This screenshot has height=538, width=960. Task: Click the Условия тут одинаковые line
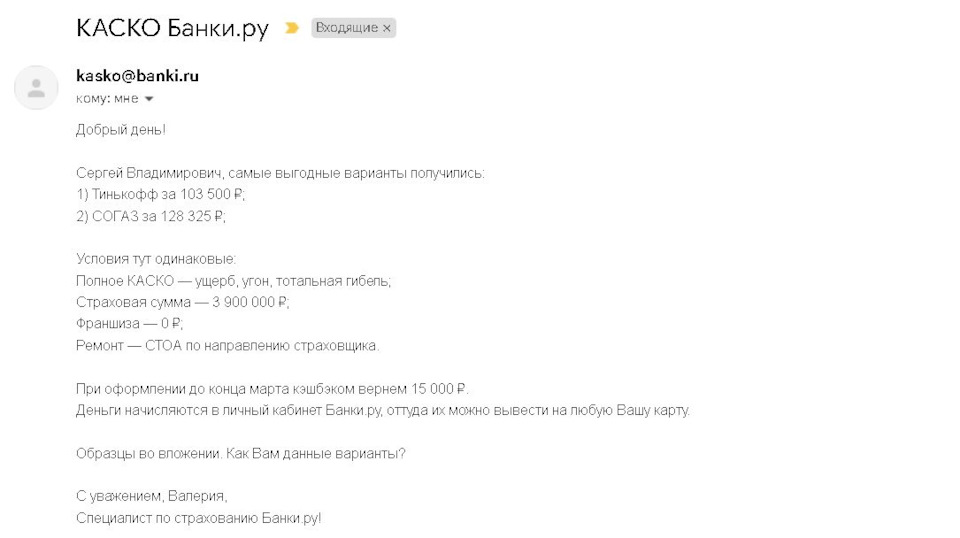click(156, 259)
